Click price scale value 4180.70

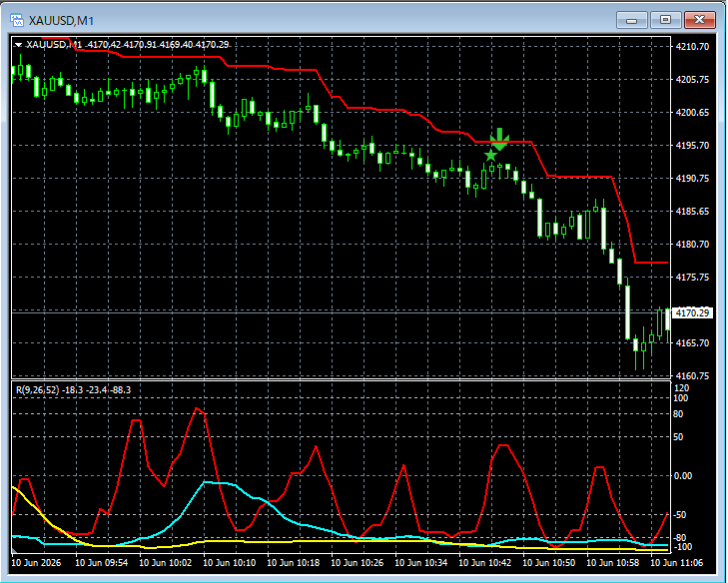click(692, 245)
